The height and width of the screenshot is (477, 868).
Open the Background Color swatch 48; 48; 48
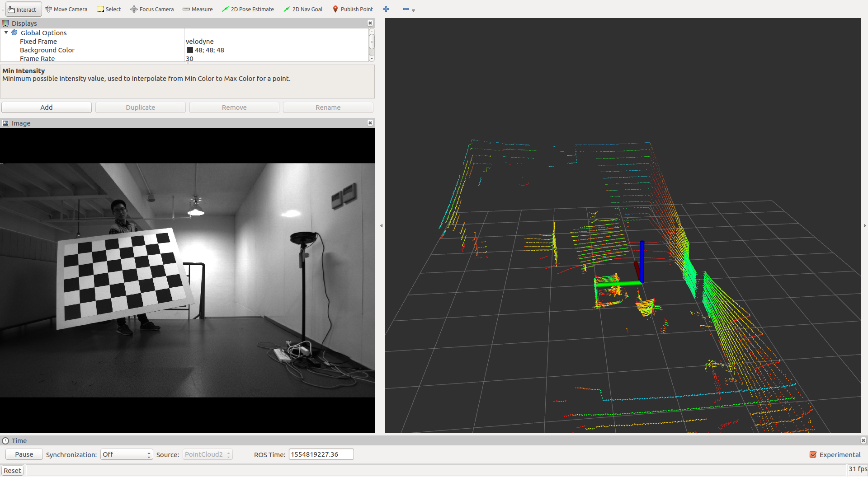click(190, 50)
